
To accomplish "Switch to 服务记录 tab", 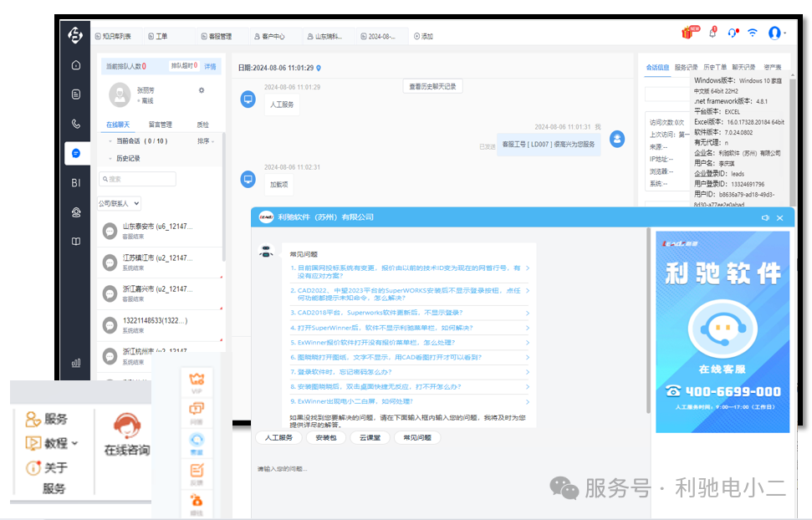I will point(687,68).
